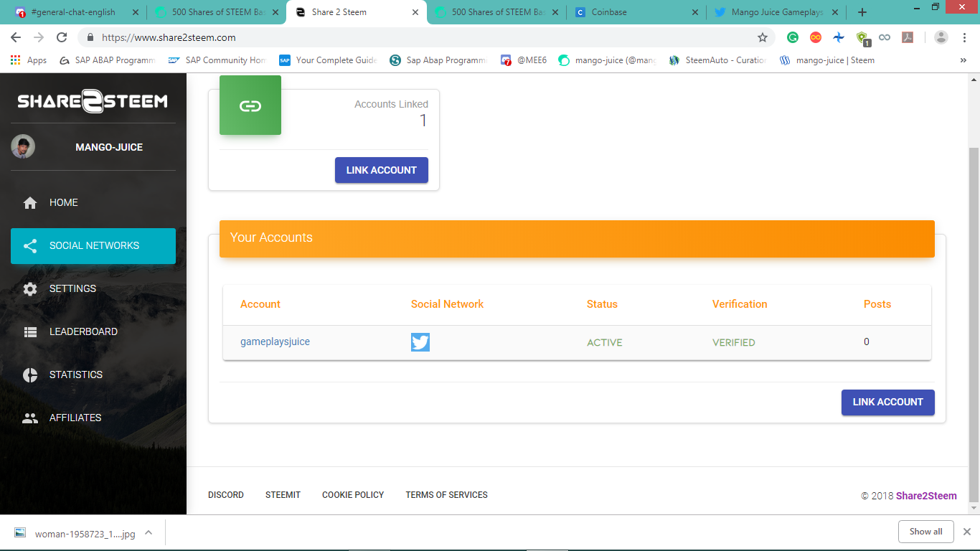Click the Social Network column header

click(x=448, y=304)
